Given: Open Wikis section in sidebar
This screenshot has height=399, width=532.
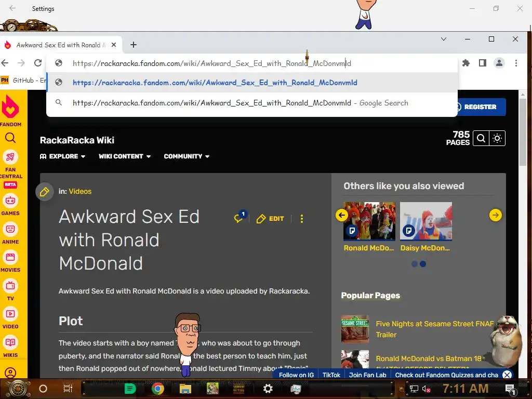Looking at the screenshot, I should [10, 347].
